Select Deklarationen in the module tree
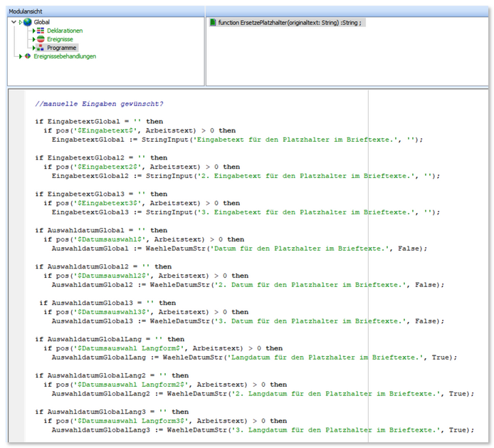Image resolution: width=494 pixels, height=448 pixels. 65,31
